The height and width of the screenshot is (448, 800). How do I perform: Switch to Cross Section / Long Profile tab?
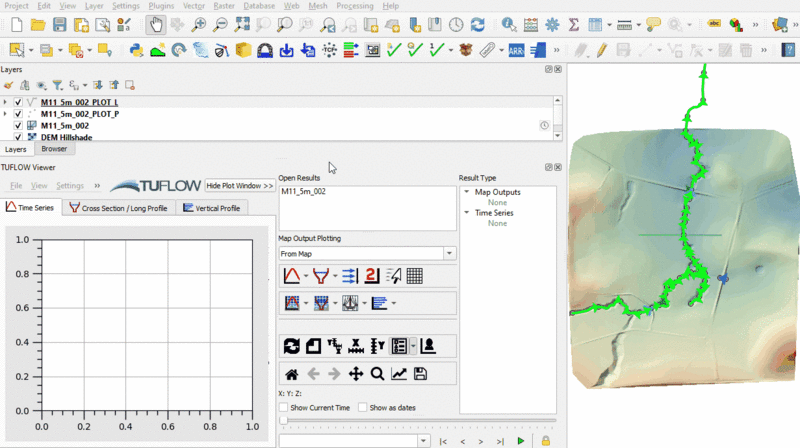[x=120, y=208]
